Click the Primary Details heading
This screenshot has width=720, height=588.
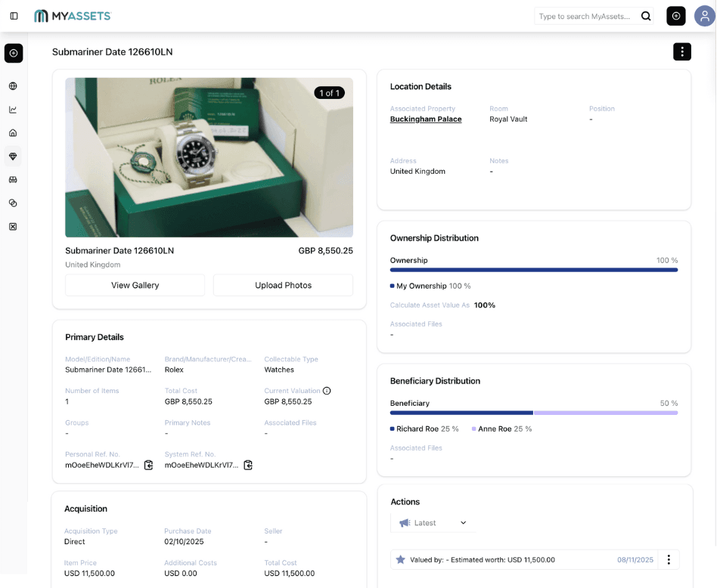click(x=95, y=337)
